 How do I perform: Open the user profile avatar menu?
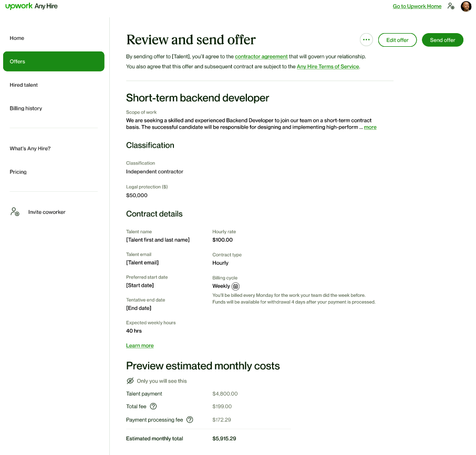[x=466, y=6]
